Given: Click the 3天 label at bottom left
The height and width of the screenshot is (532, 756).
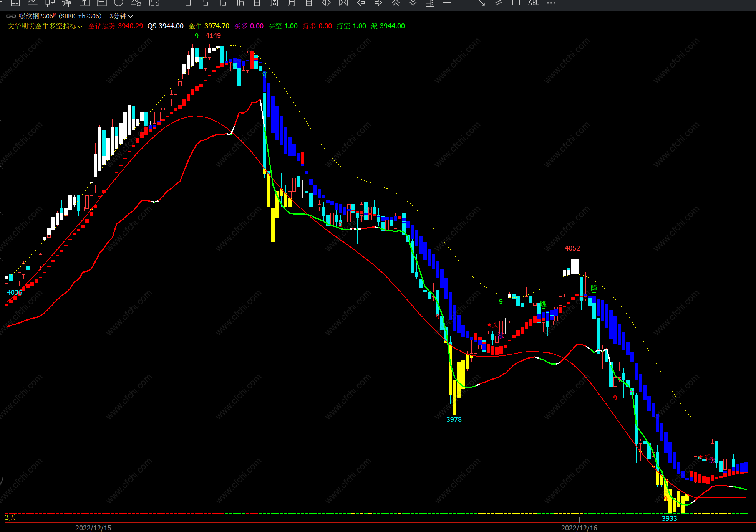Looking at the screenshot, I should pos(10,518).
